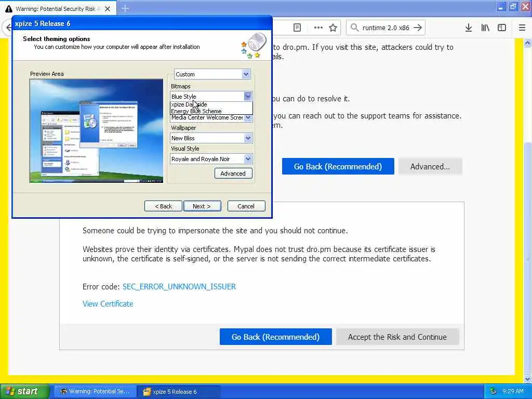
Task: Click the lower Go Back (Recommended) button
Action: (275, 337)
